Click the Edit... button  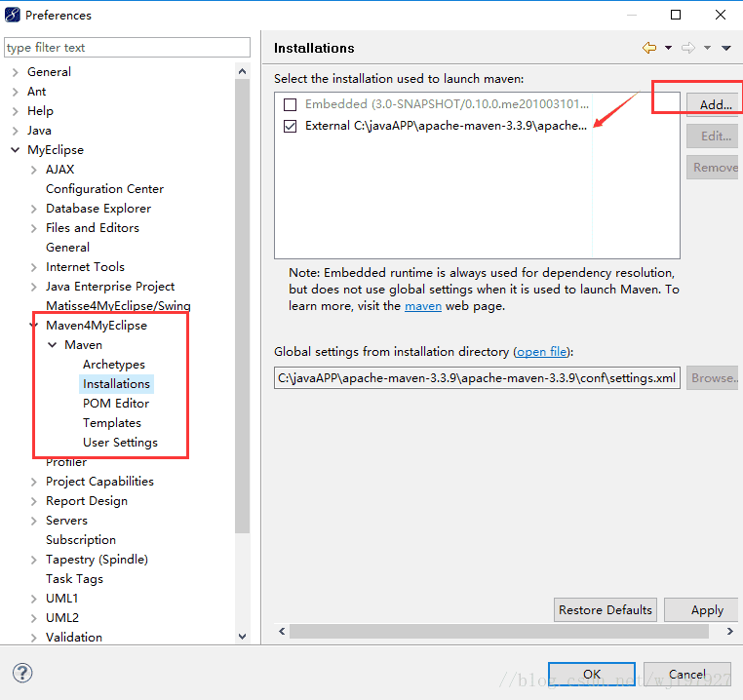coord(713,136)
